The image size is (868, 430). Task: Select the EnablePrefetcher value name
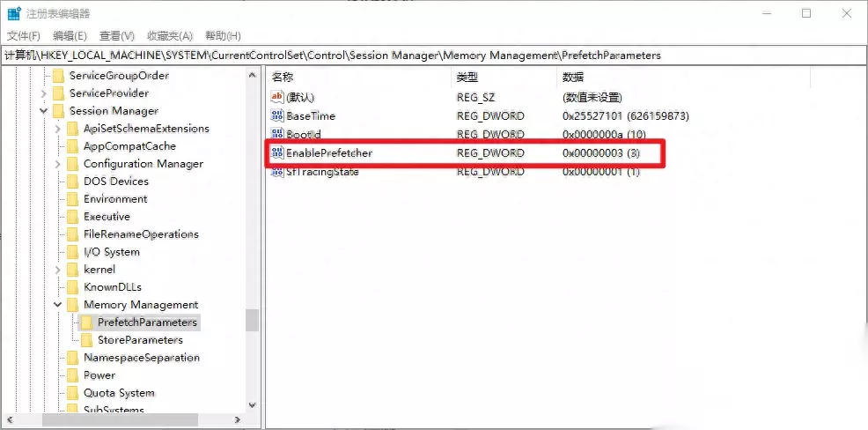tap(329, 153)
